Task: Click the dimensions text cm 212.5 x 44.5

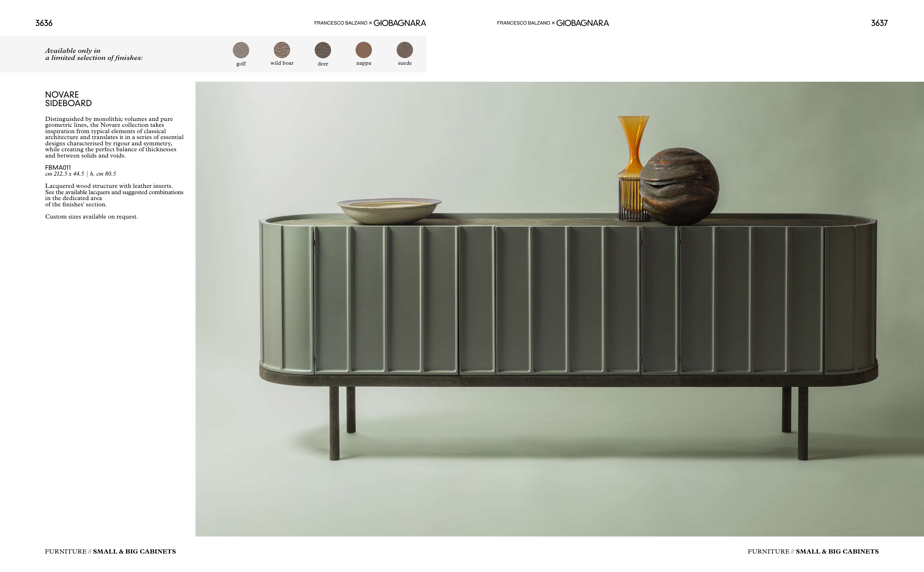Action: pos(65,174)
